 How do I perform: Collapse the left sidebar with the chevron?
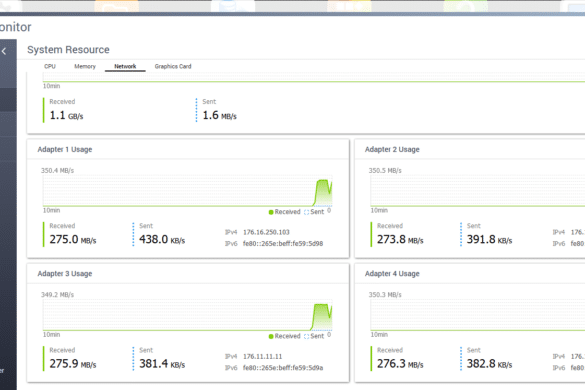[4, 51]
